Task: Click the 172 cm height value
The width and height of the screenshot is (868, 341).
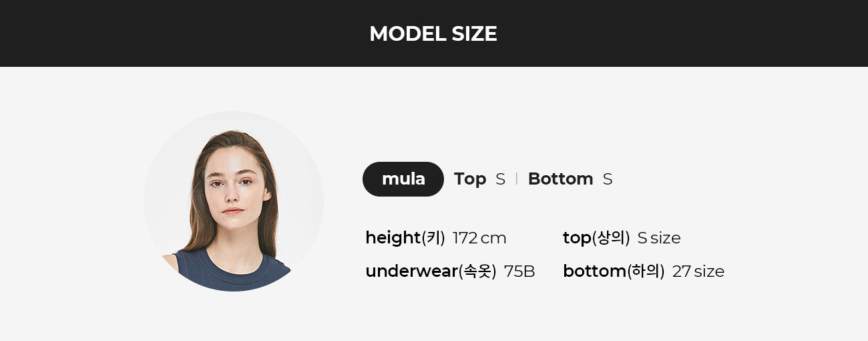Action: point(479,238)
